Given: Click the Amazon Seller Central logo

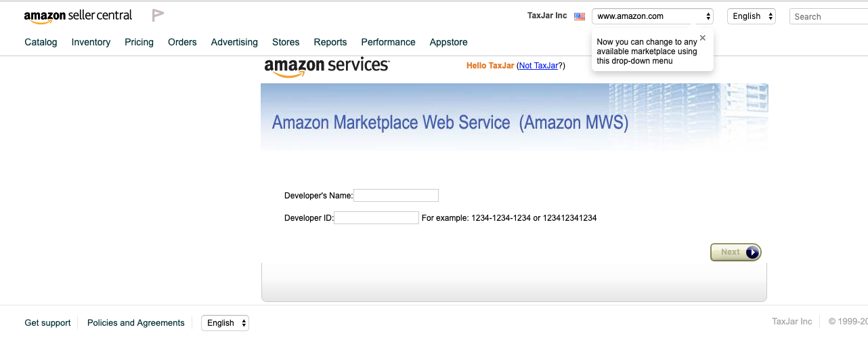Looking at the screenshot, I should click(x=78, y=16).
